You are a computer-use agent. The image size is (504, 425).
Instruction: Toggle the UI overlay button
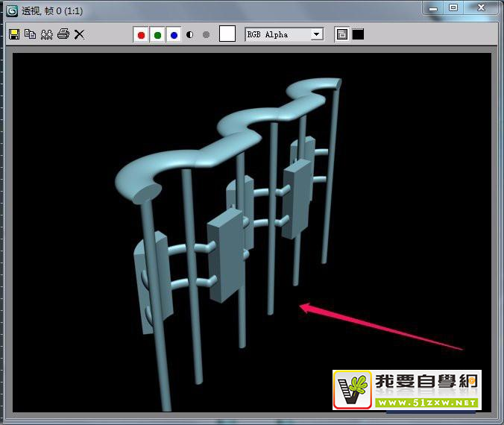(x=341, y=34)
